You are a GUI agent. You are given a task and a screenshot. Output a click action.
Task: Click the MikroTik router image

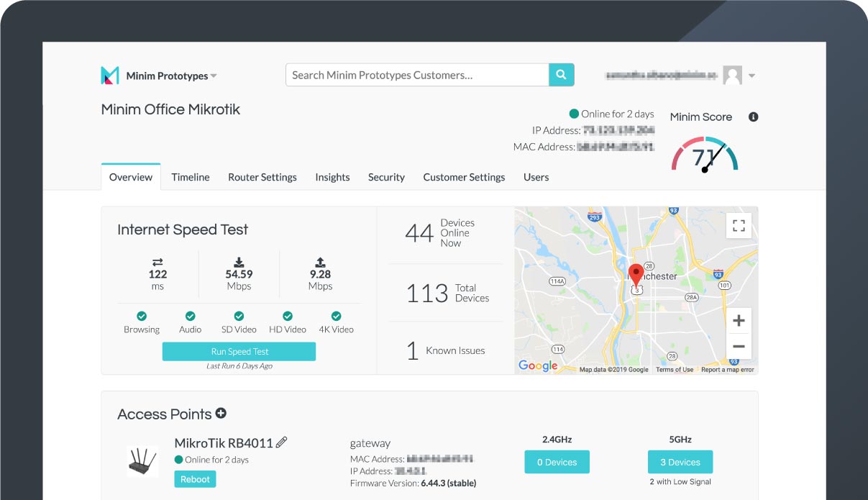tap(142, 460)
